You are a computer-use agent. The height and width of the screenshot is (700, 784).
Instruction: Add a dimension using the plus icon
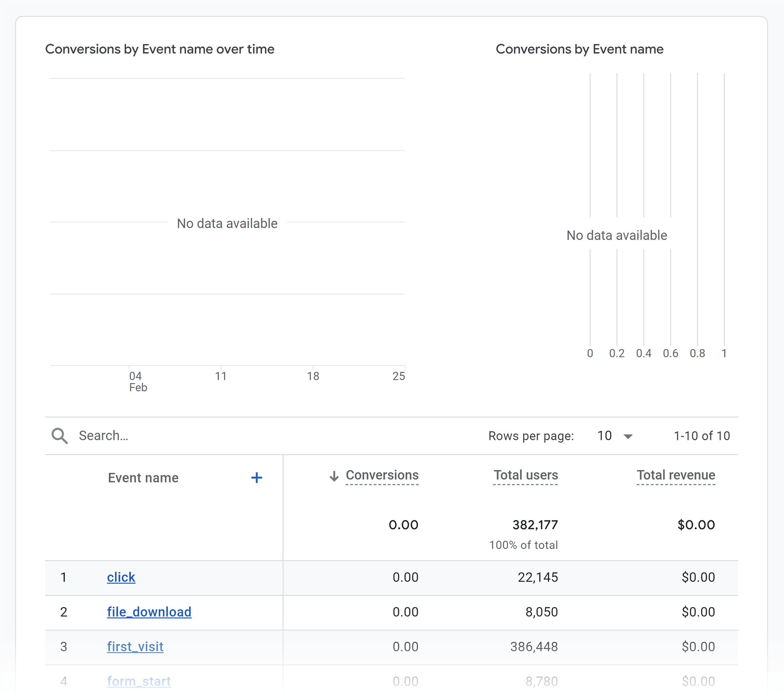pos(257,477)
